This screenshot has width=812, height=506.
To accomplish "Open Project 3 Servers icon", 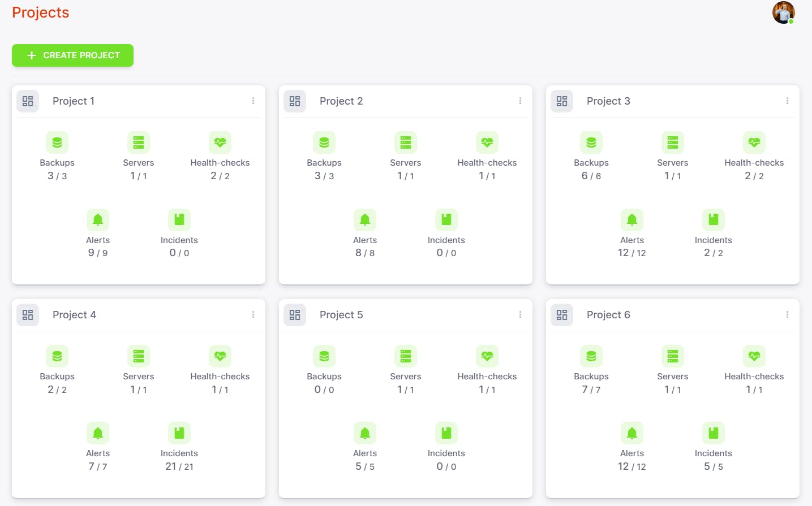I will point(673,142).
